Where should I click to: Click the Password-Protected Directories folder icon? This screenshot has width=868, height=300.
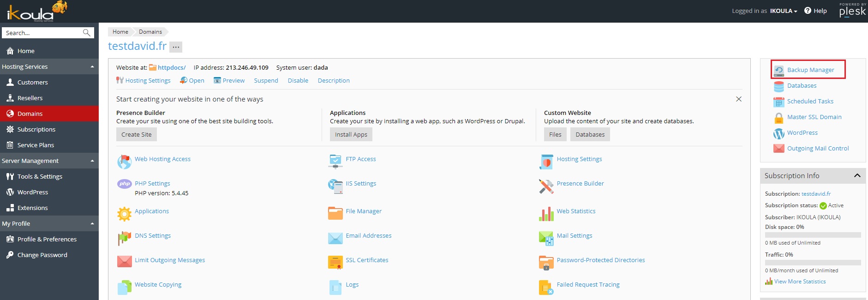click(546, 263)
